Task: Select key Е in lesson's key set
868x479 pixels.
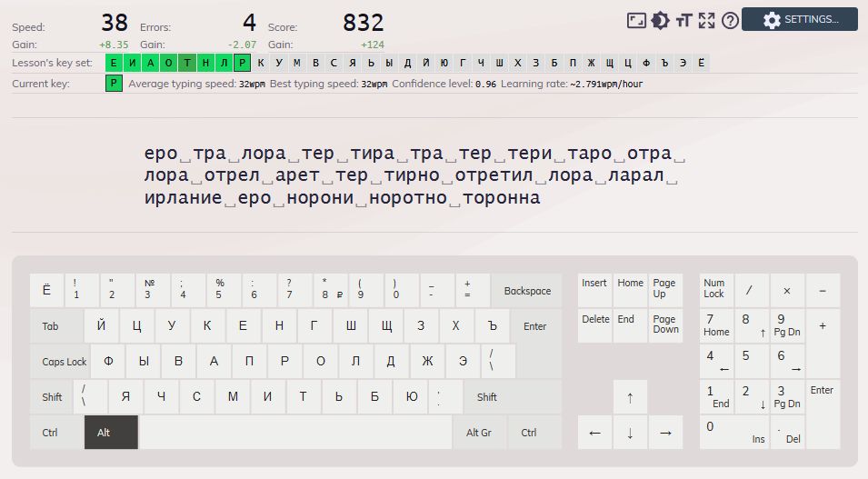Action: tap(114, 63)
